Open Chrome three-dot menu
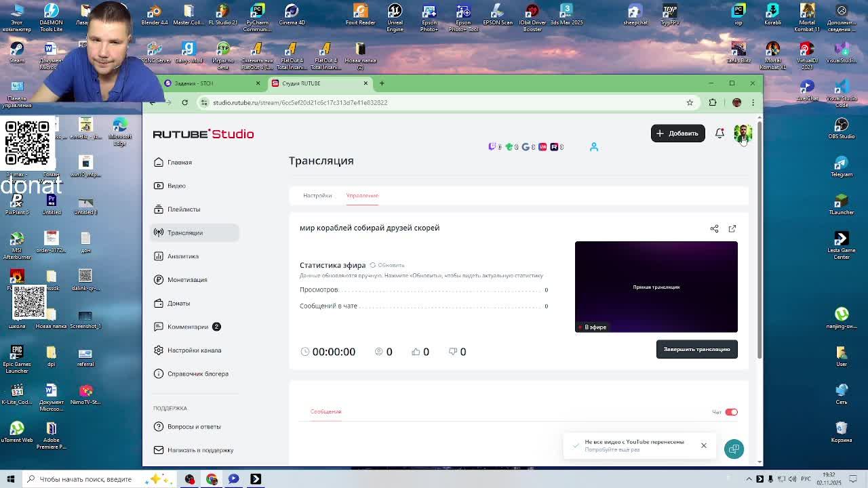This screenshot has height=488, width=868. [x=753, y=102]
